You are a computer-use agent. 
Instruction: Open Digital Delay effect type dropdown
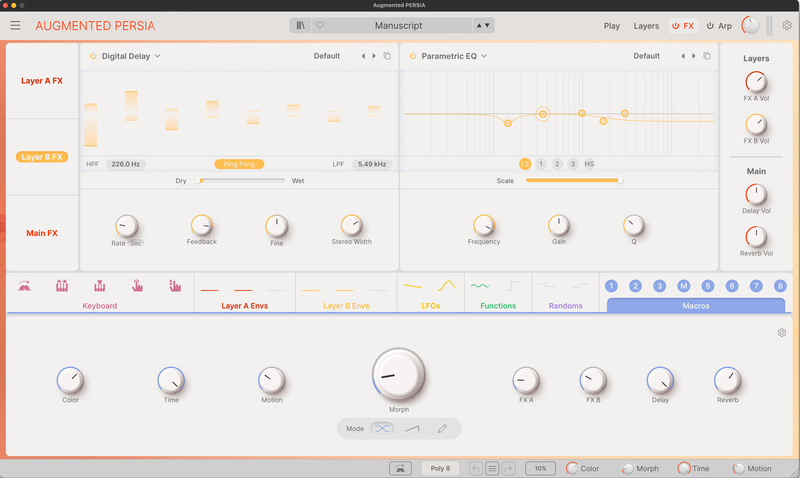pos(131,56)
